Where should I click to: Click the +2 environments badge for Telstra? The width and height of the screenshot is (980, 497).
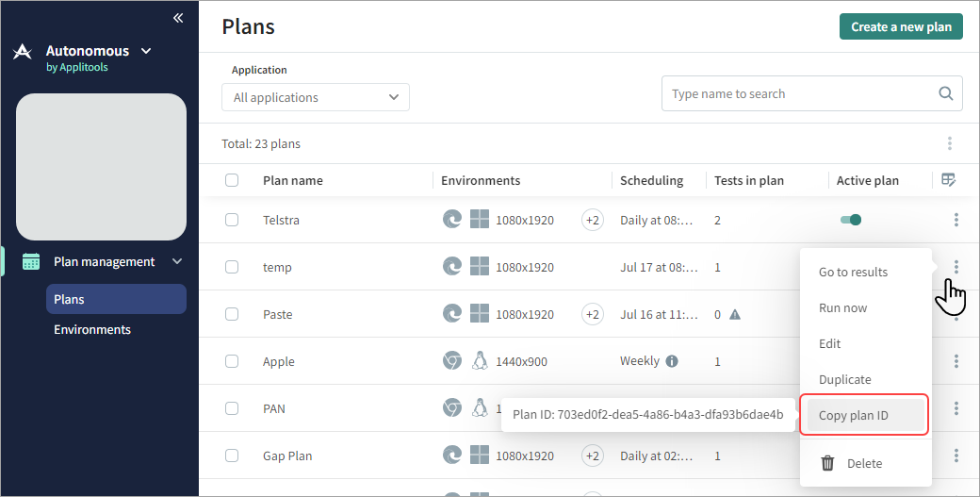tap(592, 220)
